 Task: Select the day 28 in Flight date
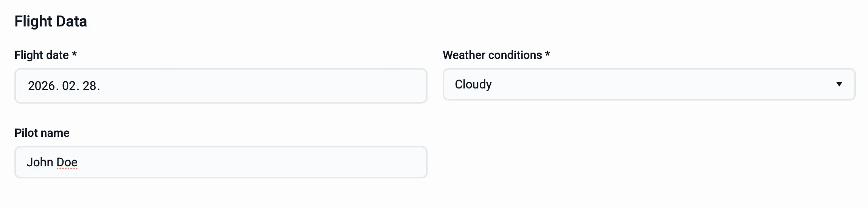(x=89, y=86)
